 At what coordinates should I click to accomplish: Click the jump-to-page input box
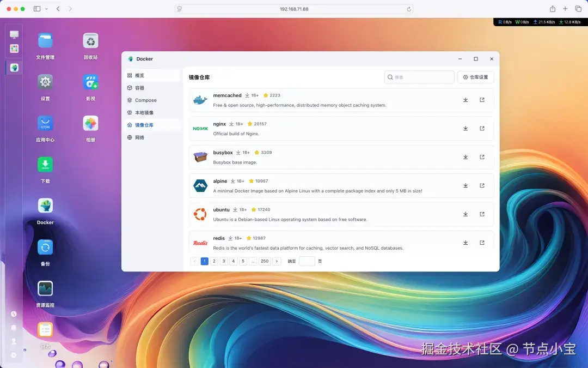point(307,261)
